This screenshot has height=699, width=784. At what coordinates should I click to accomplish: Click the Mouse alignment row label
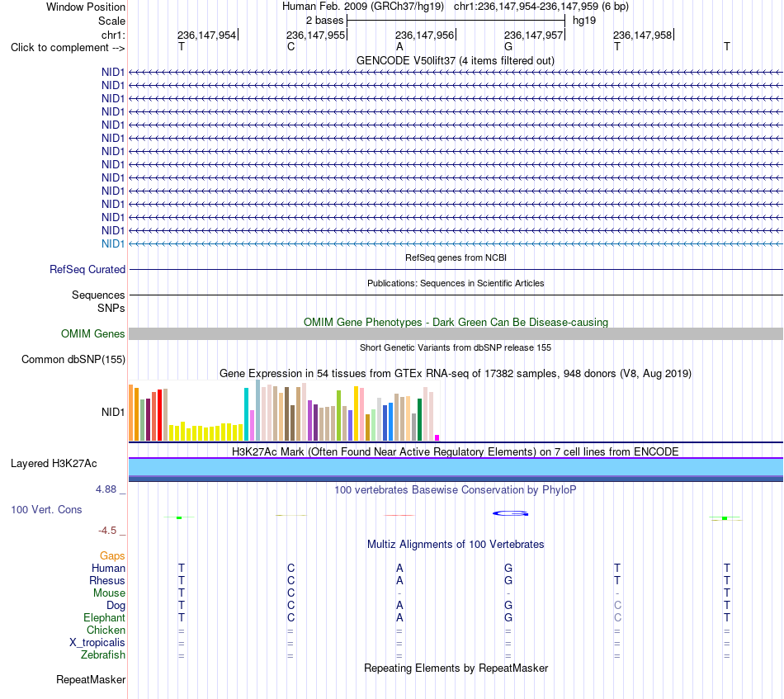(109, 593)
